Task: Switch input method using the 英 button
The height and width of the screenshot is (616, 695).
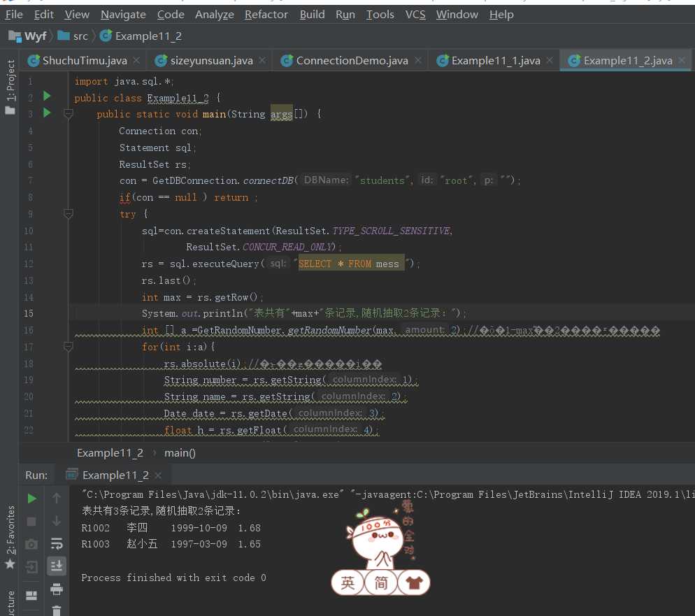Action: [347, 582]
